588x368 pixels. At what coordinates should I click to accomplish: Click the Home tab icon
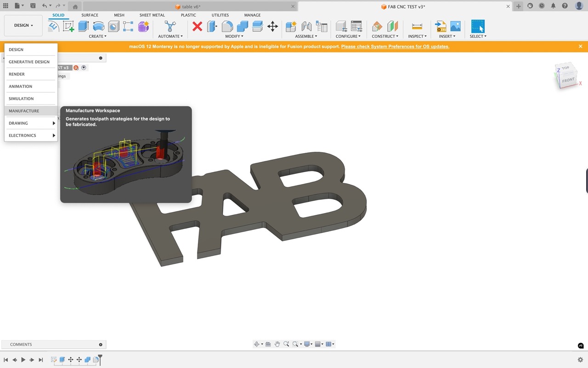pyautogui.click(x=75, y=6)
